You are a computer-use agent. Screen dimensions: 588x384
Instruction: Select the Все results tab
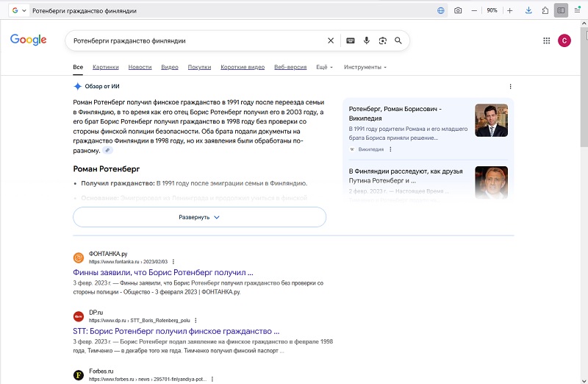(x=78, y=67)
